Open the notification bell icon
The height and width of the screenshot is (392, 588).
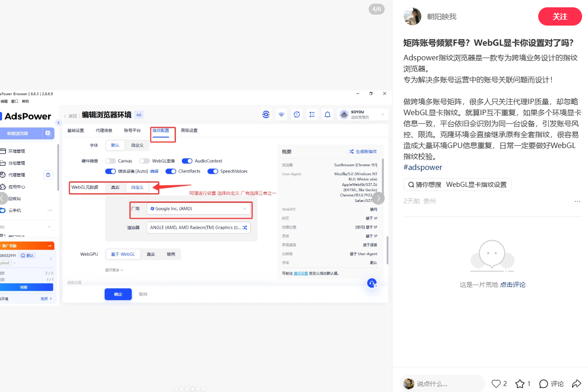tap(328, 115)
